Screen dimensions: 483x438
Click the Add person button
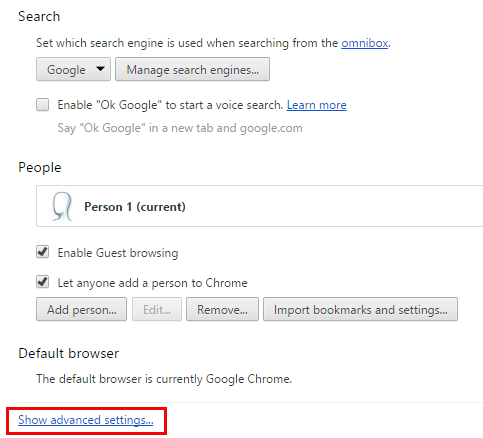[x=81, y=309]
